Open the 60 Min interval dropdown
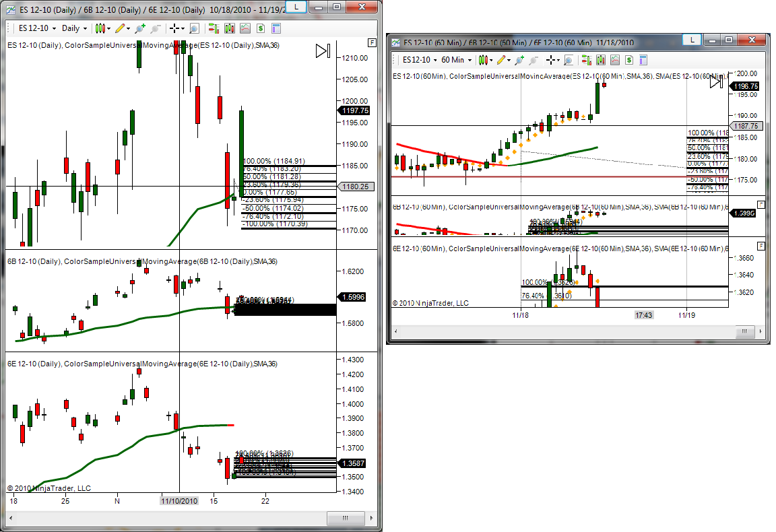The height and width of the screenshot is (532, 776). click(x=456, y=60)
